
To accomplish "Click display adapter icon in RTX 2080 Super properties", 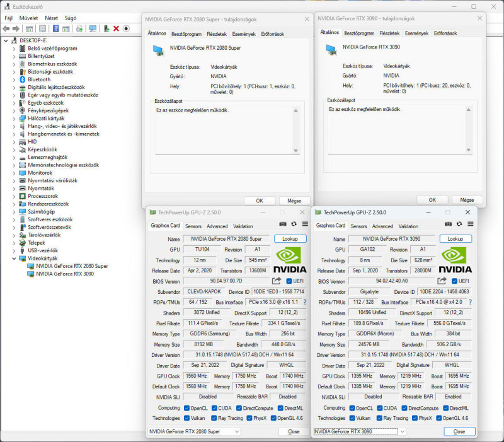I will pos(159,51).
